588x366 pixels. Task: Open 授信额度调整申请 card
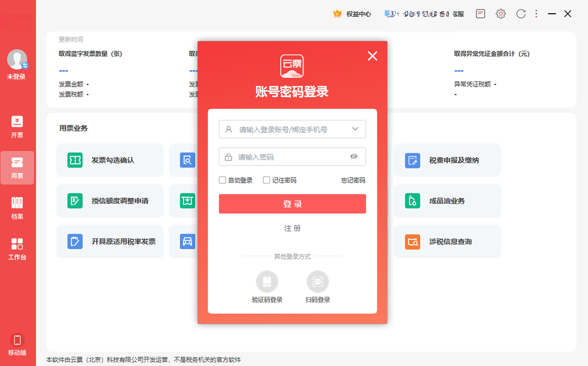coord(110,201)
